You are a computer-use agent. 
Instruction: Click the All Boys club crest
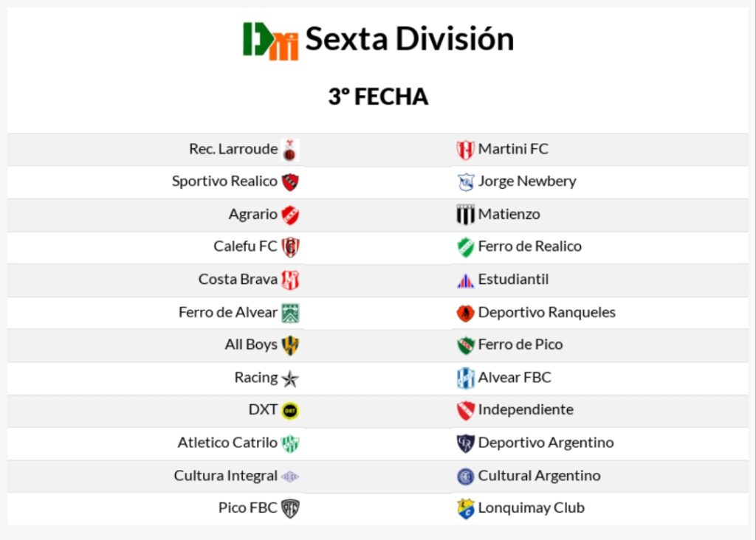click(x=290, y=345)
